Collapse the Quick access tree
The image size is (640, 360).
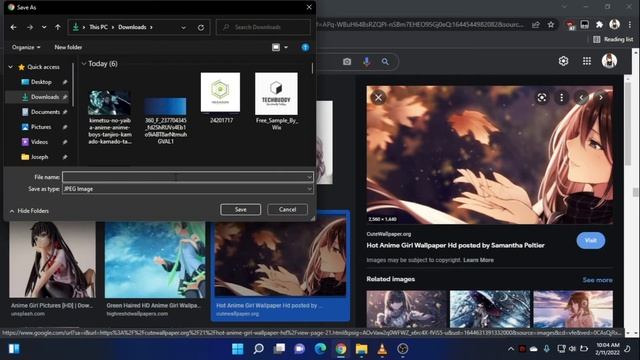[11, 67]
